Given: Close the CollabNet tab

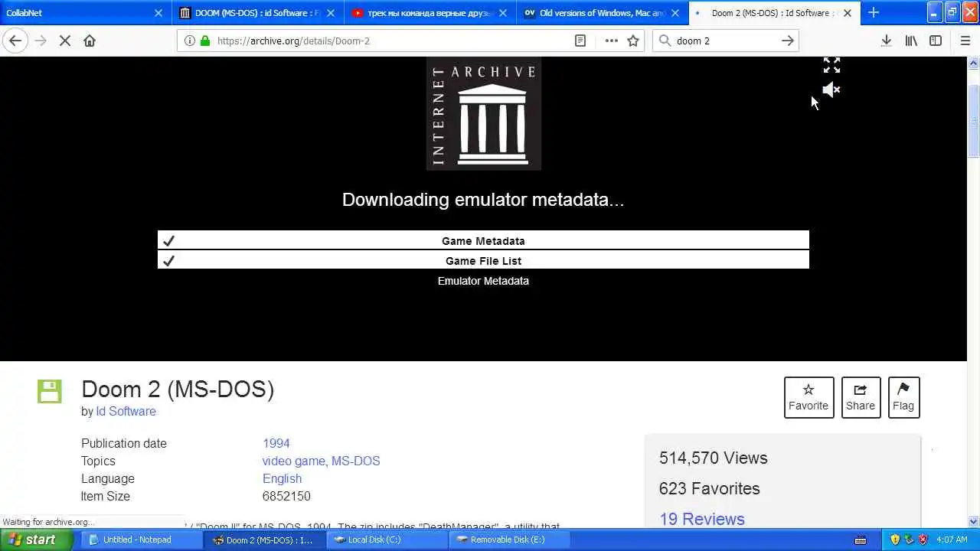Looking at the screenshot, I should (x=158, y=13).
